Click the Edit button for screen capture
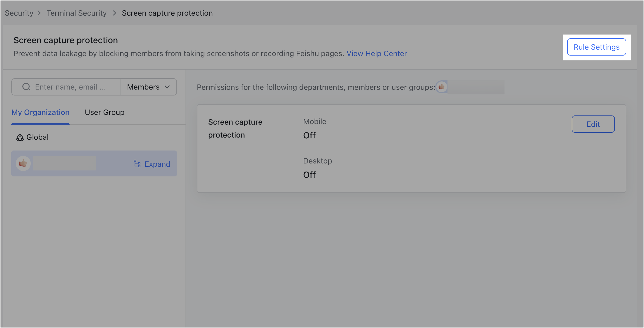The image size is (644, 328). [593, 124]
